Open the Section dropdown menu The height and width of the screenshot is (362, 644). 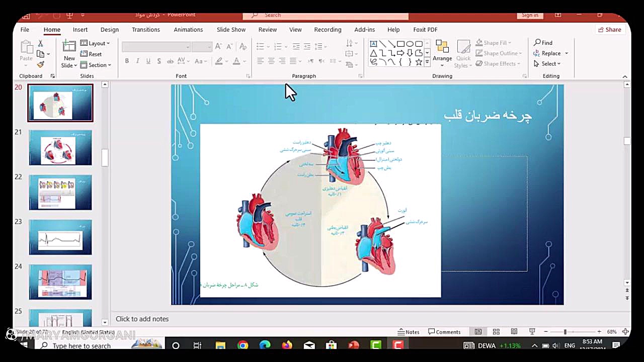coord(96,65)
